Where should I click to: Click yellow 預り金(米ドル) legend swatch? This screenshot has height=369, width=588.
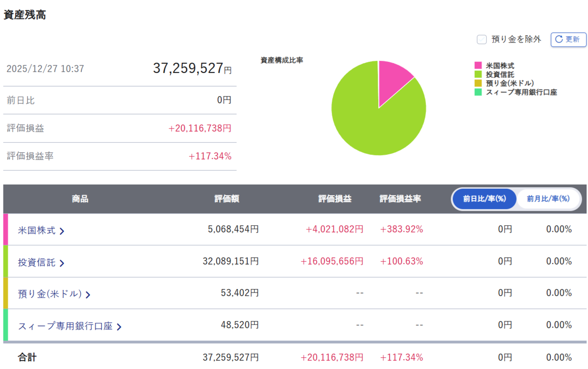point(478,83)
